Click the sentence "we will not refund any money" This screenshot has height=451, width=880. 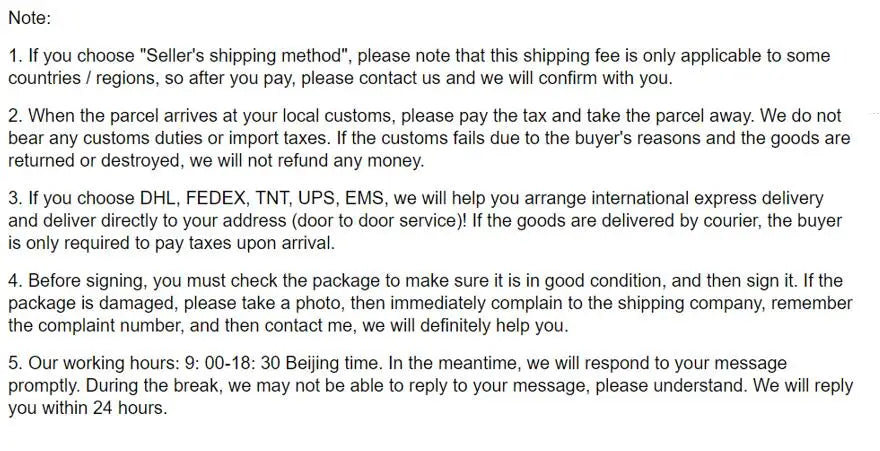pos(306,161)
